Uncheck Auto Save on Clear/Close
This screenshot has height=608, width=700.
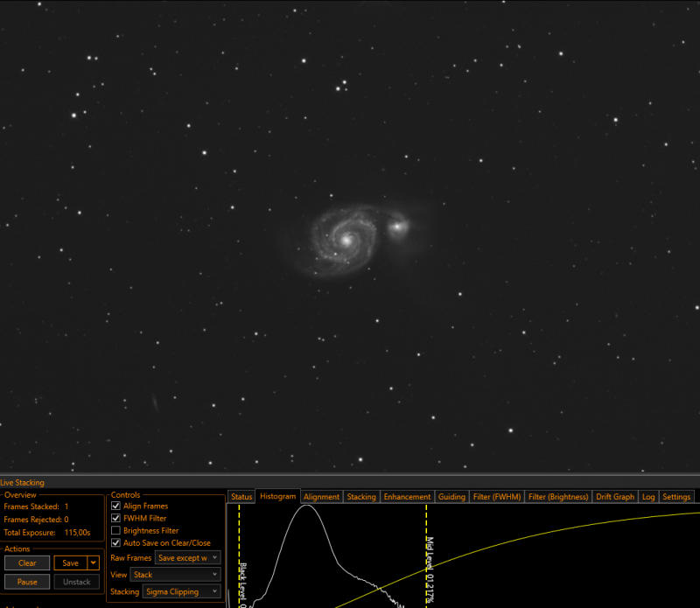115,542
